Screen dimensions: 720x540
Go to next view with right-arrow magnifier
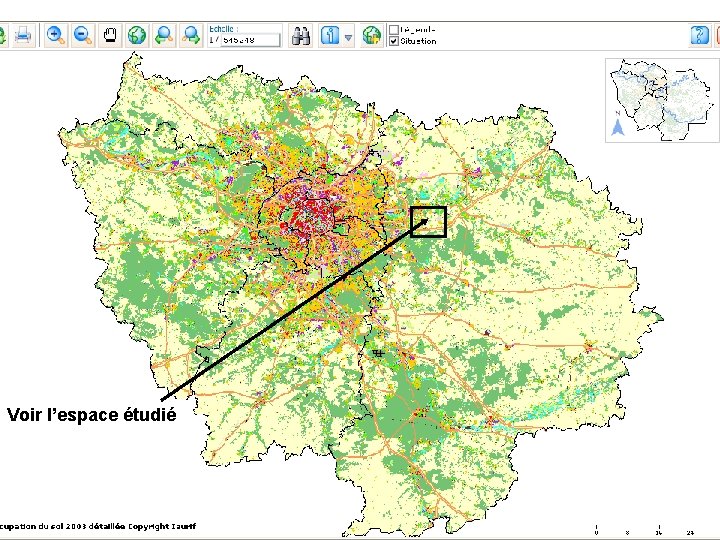191,35
